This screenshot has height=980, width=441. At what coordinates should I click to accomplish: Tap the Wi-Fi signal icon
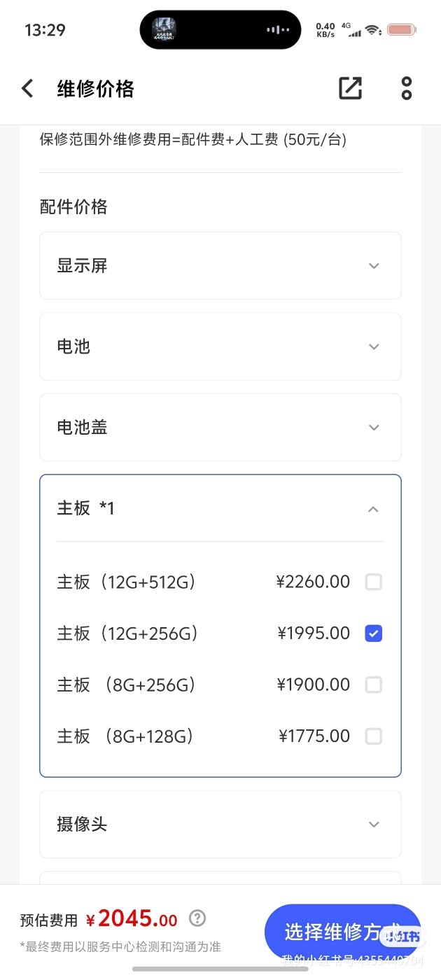point(373,30)
